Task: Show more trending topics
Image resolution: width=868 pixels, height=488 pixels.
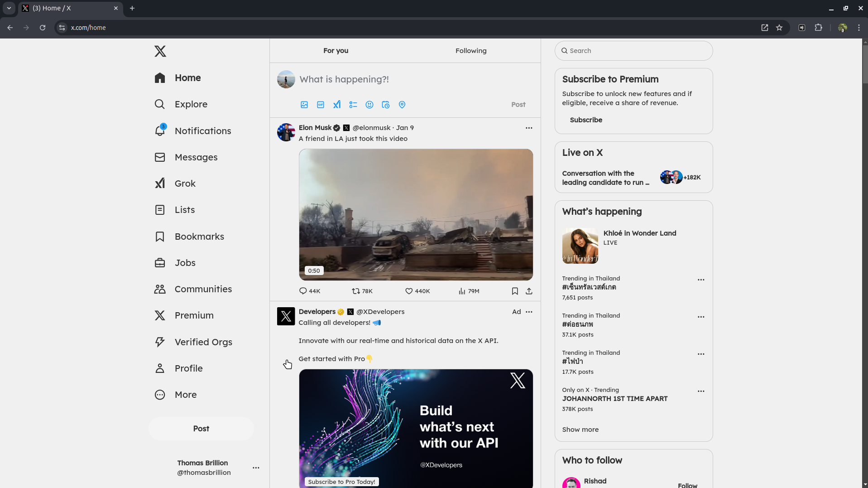Action: (580, 430)
